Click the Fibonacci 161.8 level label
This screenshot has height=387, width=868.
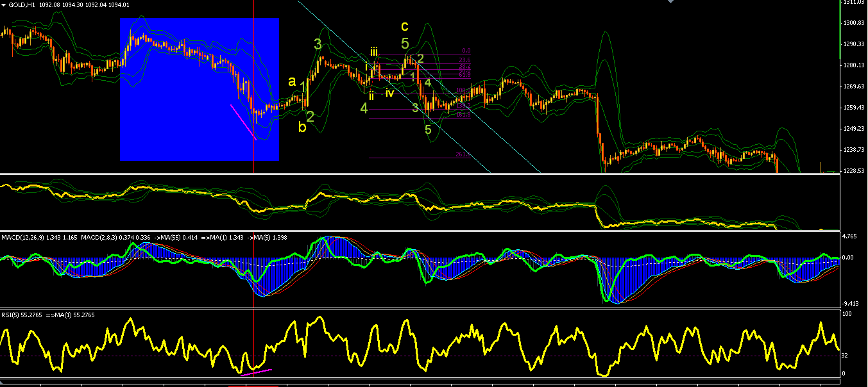(464, 115)
